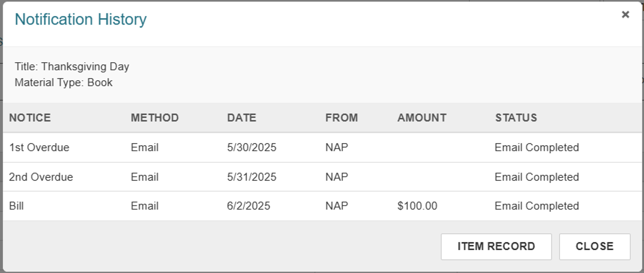Dismiss the dialog with the X icon
644x273 pixels.
(625, 15)
